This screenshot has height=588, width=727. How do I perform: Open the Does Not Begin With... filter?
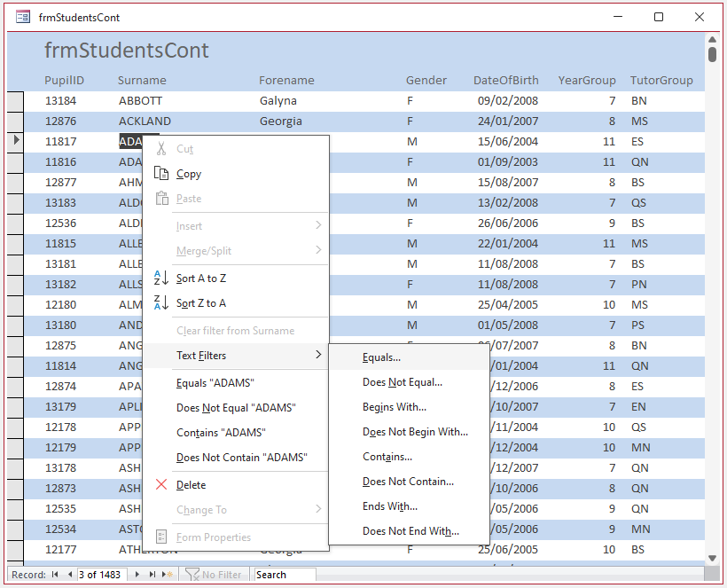[x=409, y=432]
